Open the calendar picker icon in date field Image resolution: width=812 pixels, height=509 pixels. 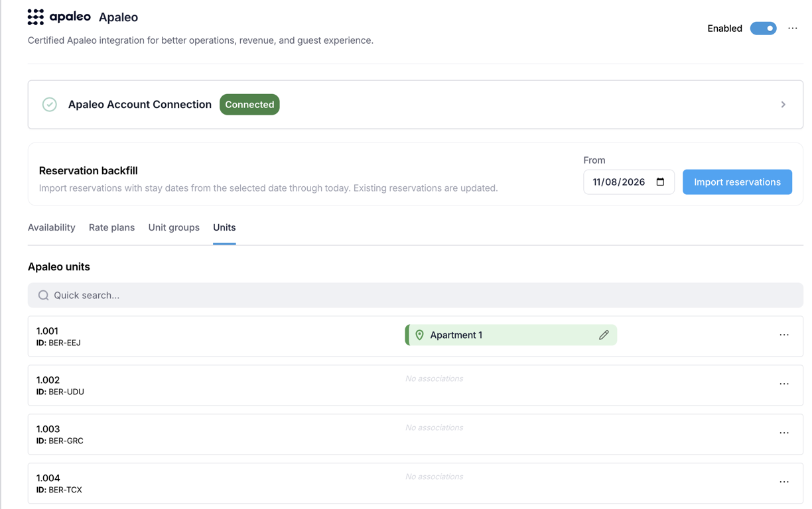[660, 182]
